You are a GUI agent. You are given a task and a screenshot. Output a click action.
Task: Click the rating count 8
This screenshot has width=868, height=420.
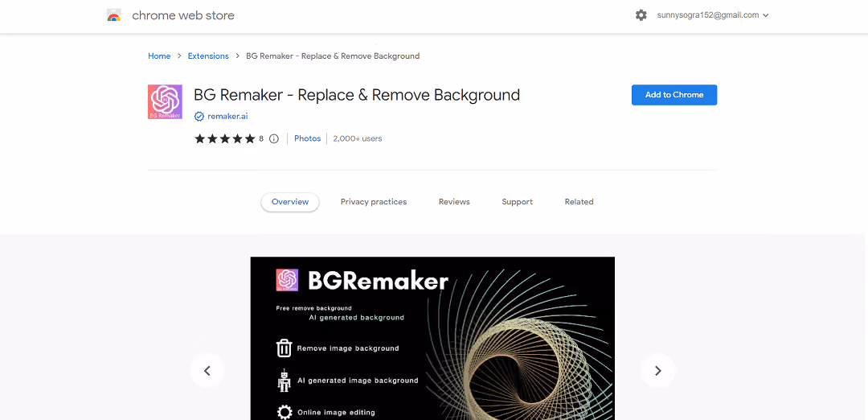coord(261,138)
